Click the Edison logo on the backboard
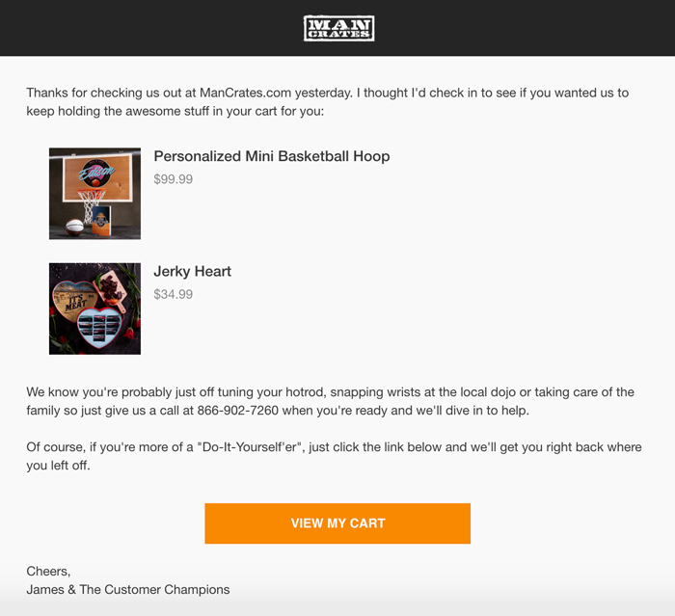This screenshot has height=616, width=675. [96, 173]
